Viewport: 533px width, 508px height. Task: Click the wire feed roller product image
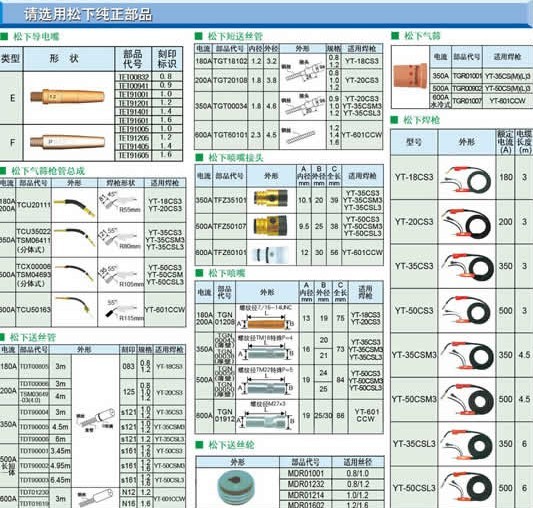point(236,486)
